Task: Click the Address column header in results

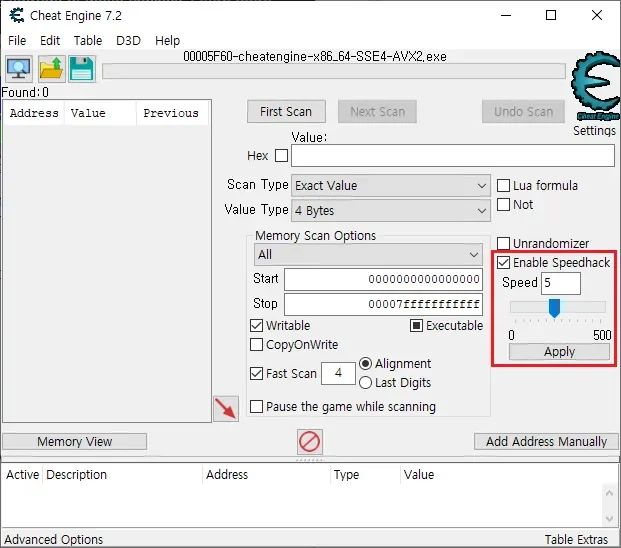Action: [x=34, y=113]
